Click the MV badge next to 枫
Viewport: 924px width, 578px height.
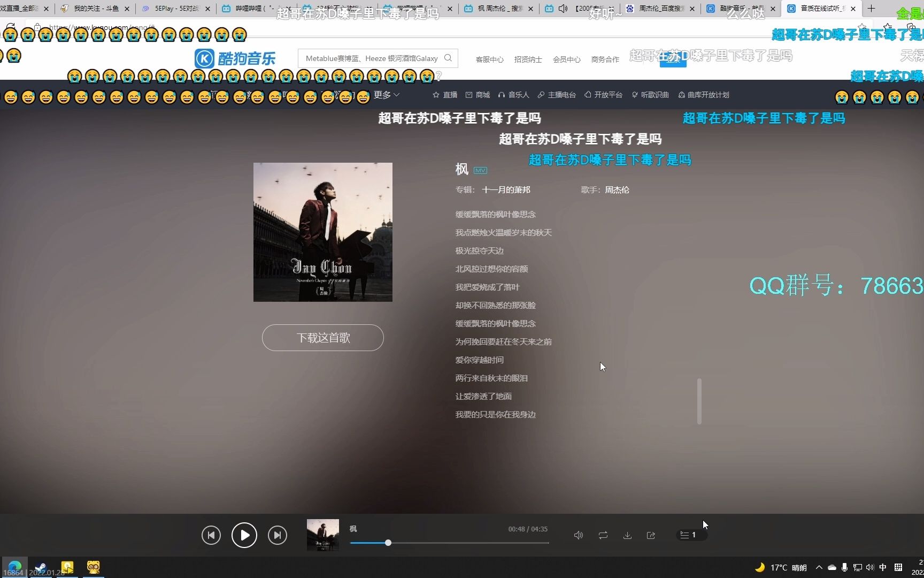click(x=480, y=171)
